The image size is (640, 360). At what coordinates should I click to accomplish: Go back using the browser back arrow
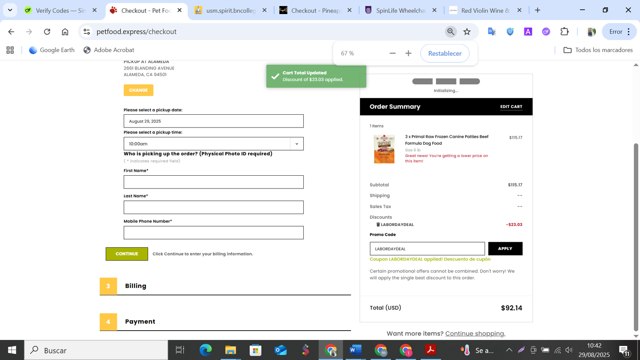(x=11, y=31)
